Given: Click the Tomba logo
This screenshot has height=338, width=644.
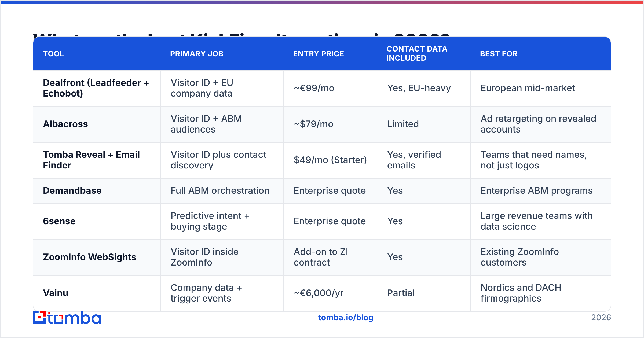Looking at the screenshot, I should click(x=67, y=318).
